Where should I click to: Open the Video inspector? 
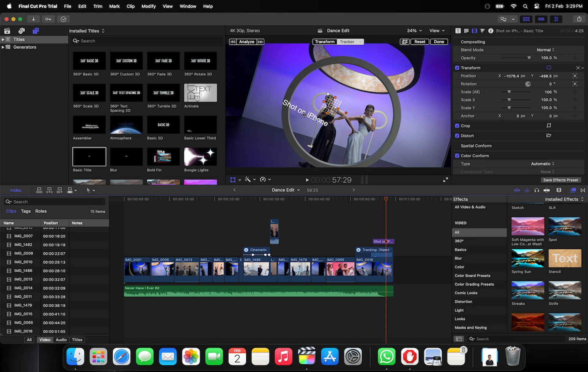(x=475, y=31)
